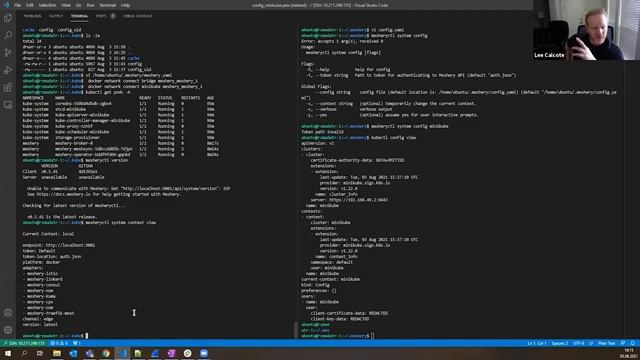
Task: Open notifications bell in status bar
Action: [633, 343]
